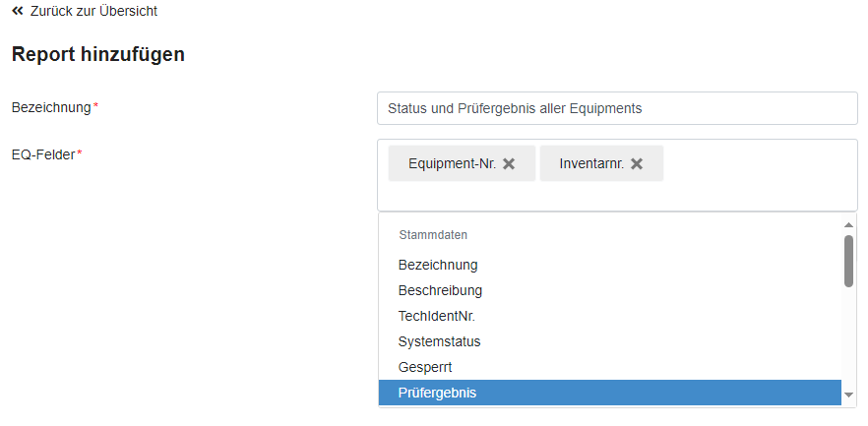Click the scroll-up arrow of the list
This screenshot has height=426, width=868.
tap(848, 223)
